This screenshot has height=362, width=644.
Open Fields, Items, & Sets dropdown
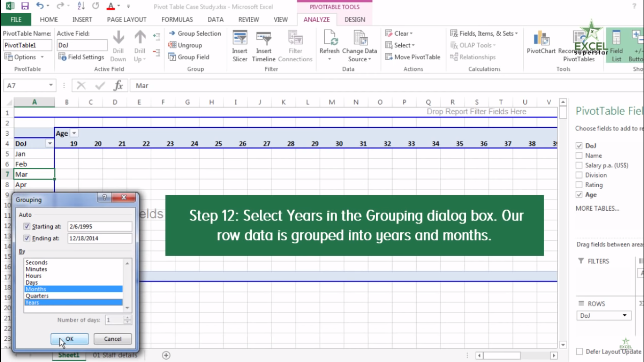click(x=484, y=33)
